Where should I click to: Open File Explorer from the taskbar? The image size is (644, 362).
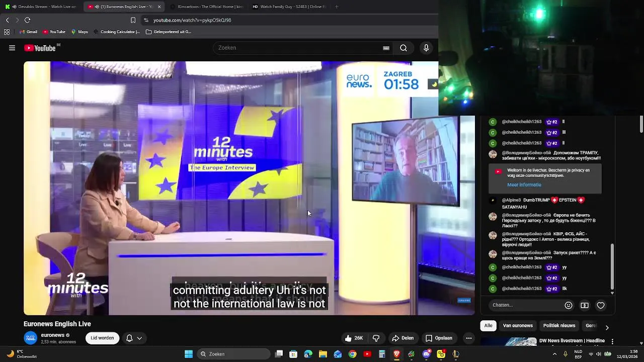click(323, 354)
